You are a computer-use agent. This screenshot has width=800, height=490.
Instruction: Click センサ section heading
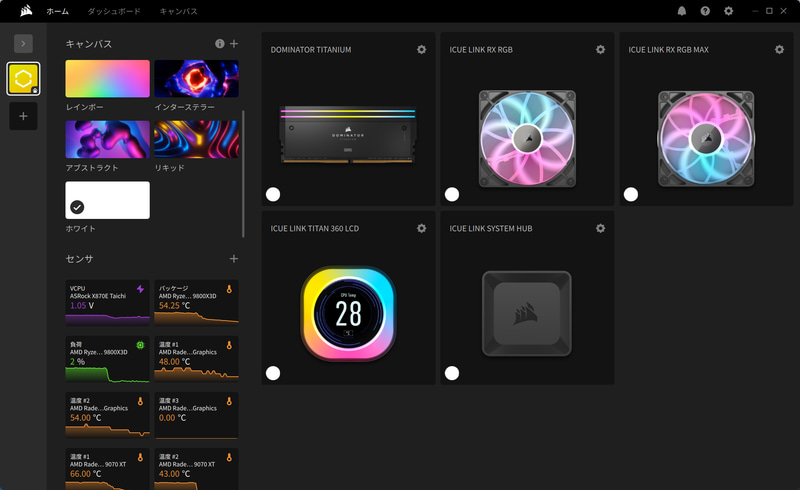click(x=80, y=259)
